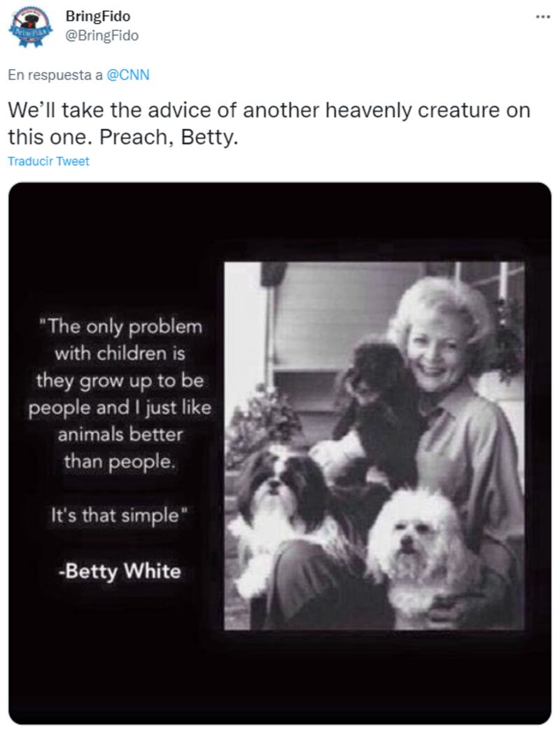Click the 'animals better' quote line
Viewport: 560px width, 737px height.
[x=120, y=434]
